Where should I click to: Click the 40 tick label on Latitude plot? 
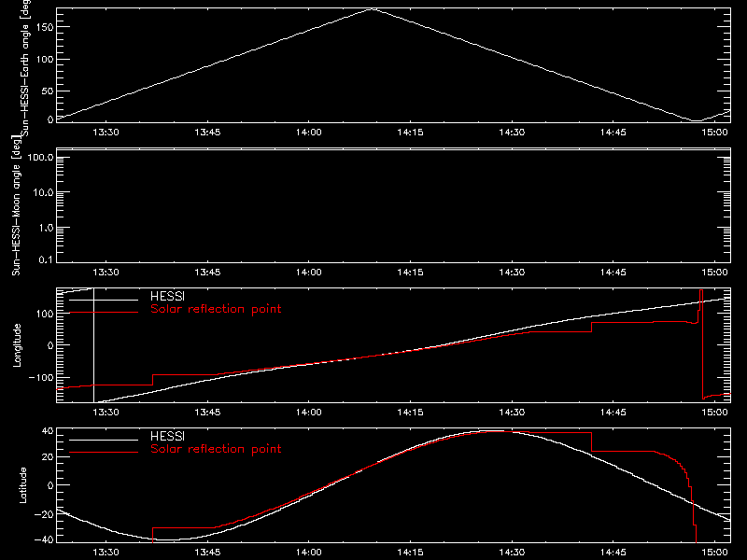48,431
